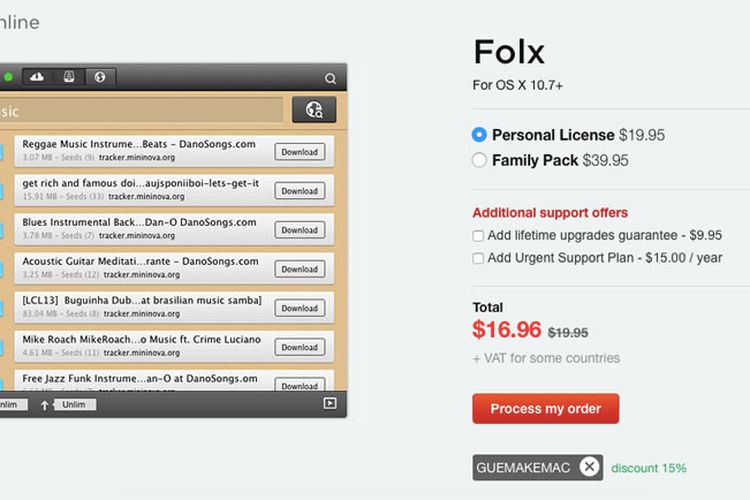Click the green window zoom button

point(8,77)
